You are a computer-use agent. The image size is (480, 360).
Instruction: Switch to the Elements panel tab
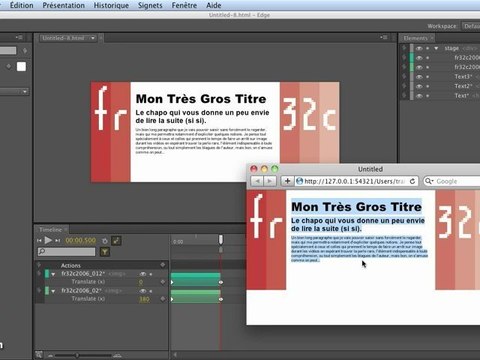click(415, 38)
